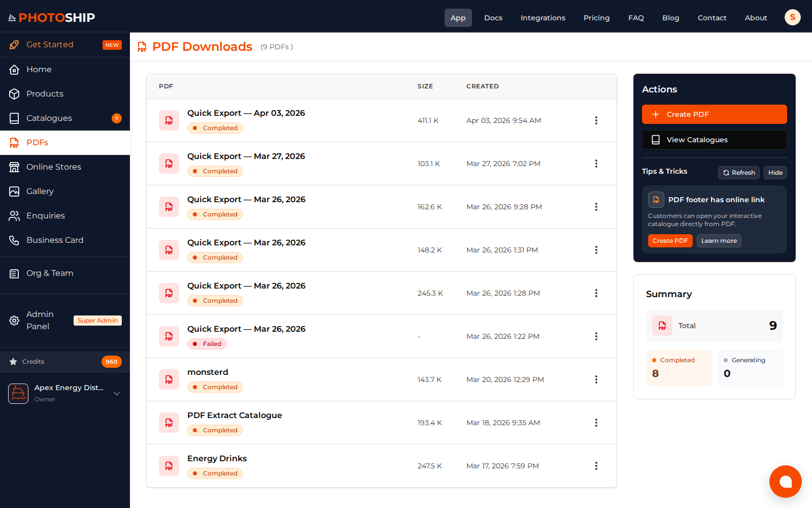Click the Online Stores shop icon
The image size is (812, 508).
pos(14,167)
